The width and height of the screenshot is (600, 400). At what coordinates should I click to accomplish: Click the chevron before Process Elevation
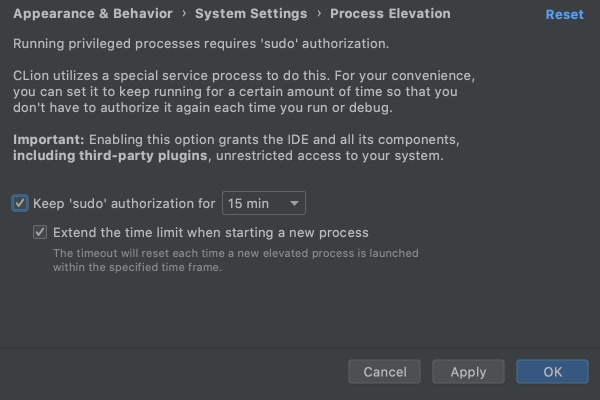click(x=319, y=14)
